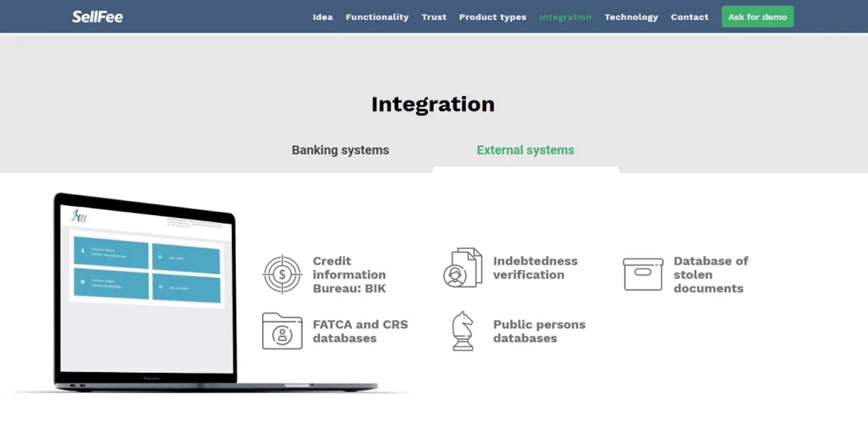The image size is (868, 448).
Task: Click the chess knight Public persons icon
Action: coord(463,331)
